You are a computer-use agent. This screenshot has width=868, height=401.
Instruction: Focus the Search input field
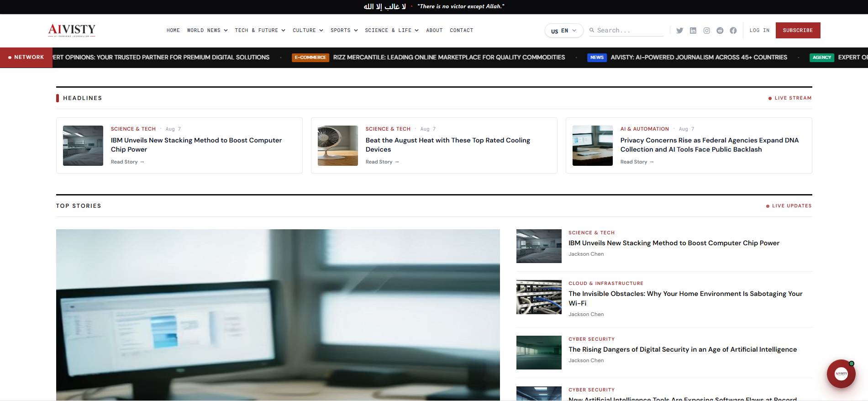point(630,30)
